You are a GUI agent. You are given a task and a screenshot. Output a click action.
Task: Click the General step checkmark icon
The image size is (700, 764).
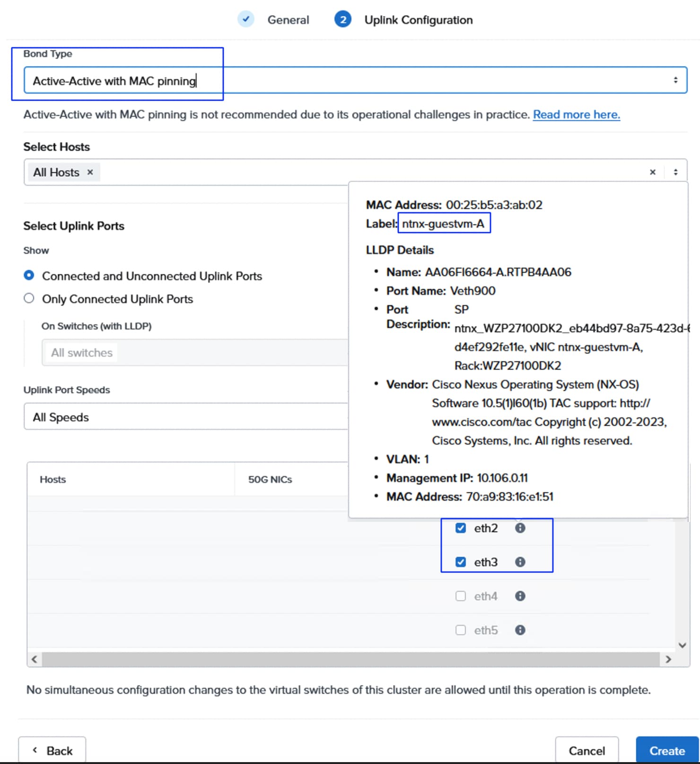pos(246,19)
